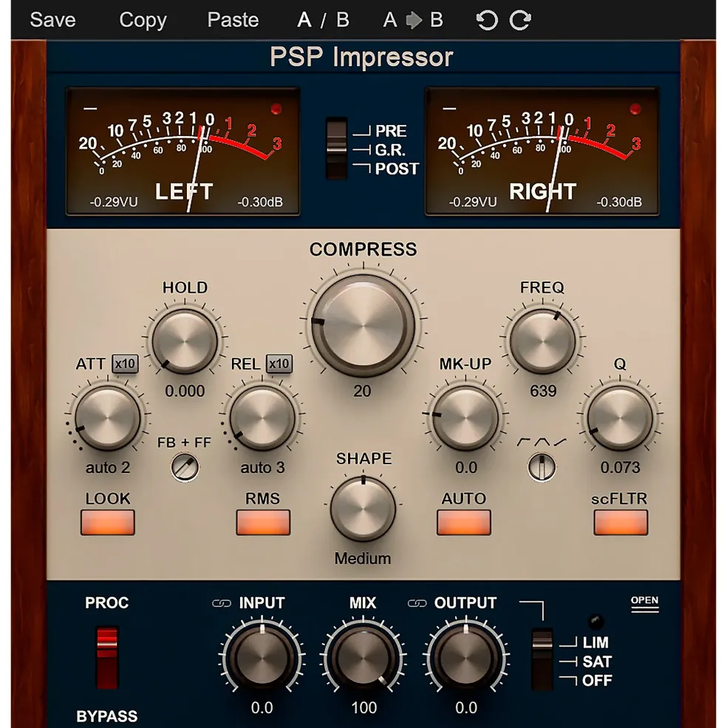Click the -0.29VU reading in LEFT meter

(x=114, y=203)
